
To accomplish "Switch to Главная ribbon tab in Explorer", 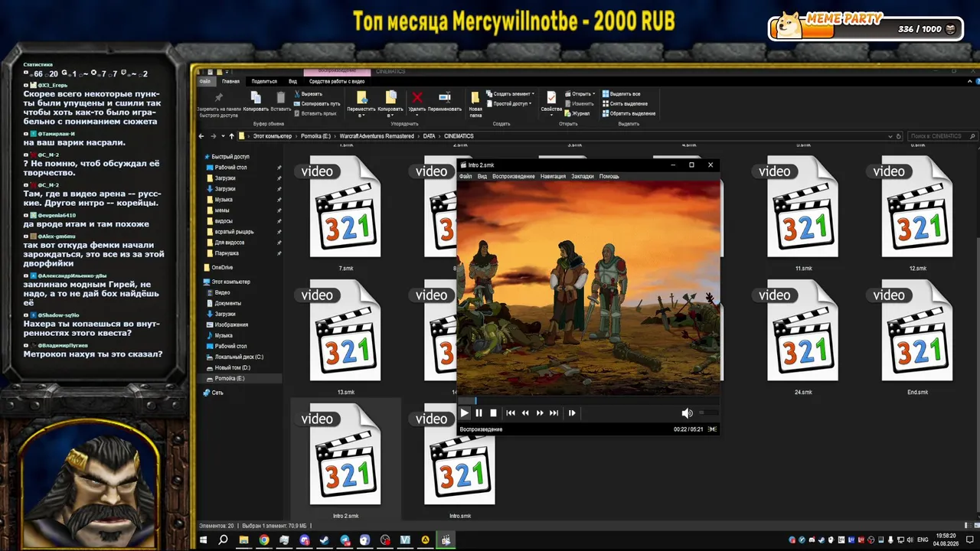I will [230, 81].
